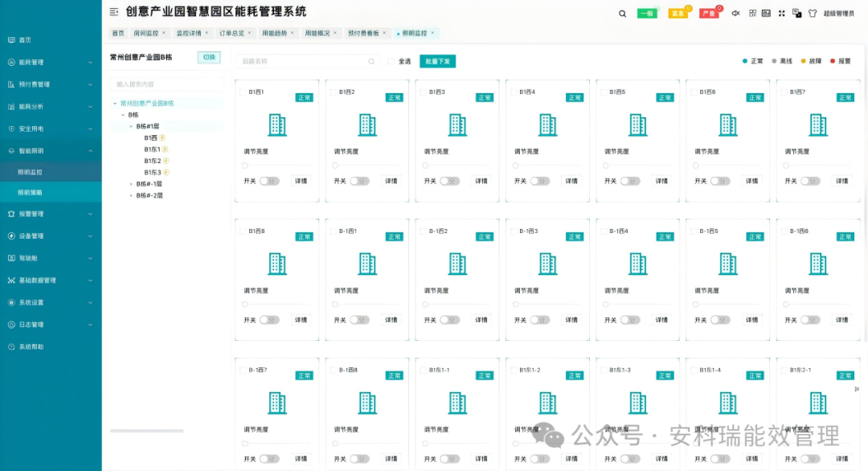This screenshot has height=471, width=868.
Task: Collapse the 智能照明 sidebar menu
Action: (x=51, y=150)
